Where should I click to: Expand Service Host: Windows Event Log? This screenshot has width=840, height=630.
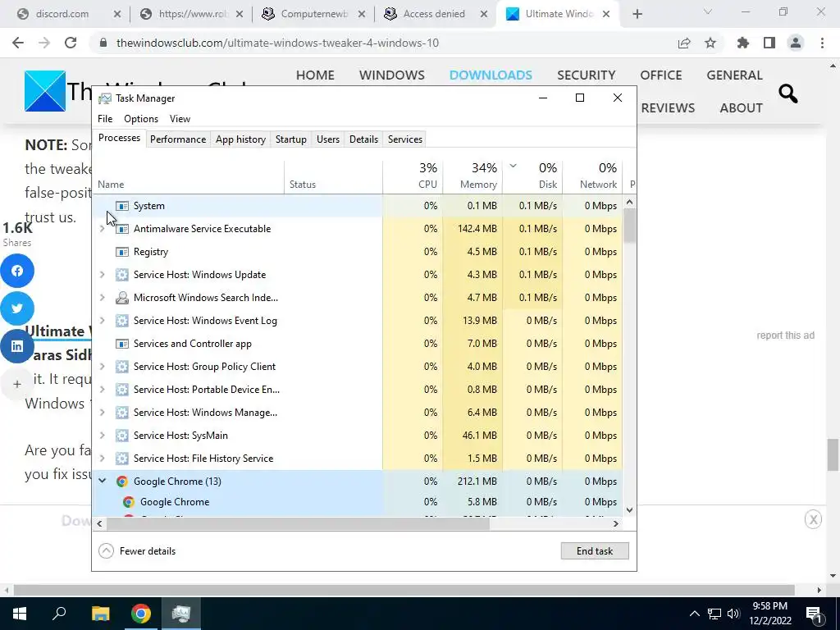[103, 321]
